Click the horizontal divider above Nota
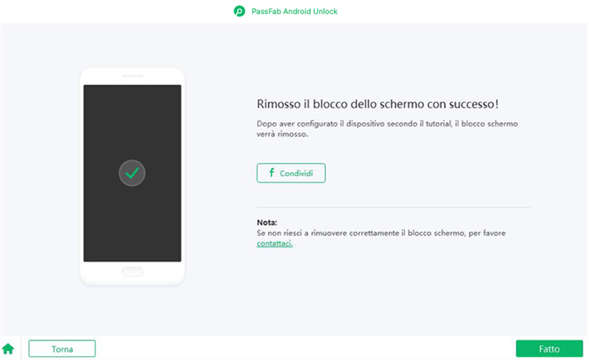This screenshot has width=589, height=364. (393, 207)
